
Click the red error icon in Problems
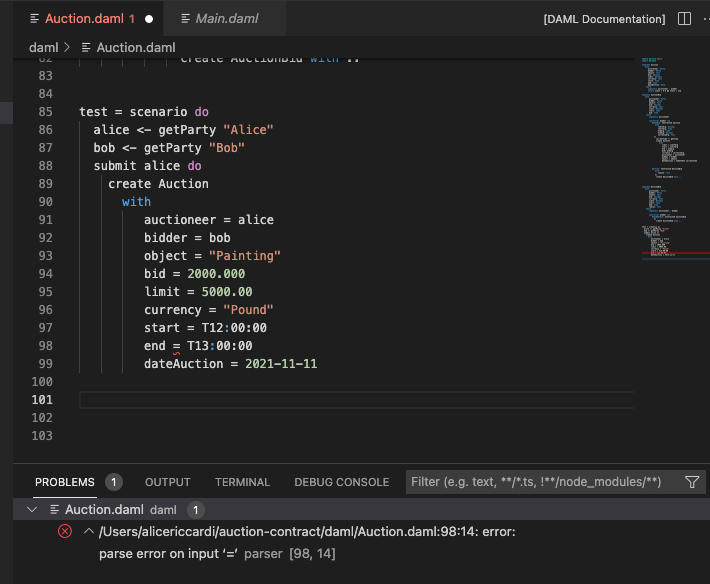click(65, 532)
